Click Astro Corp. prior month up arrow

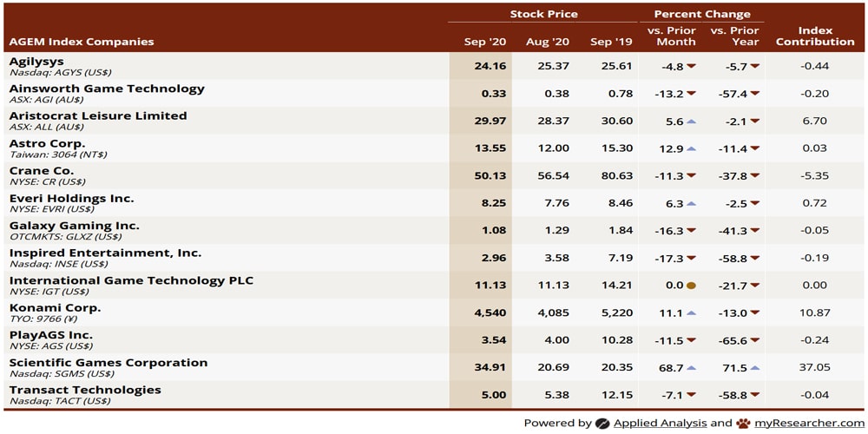pos(692,148)
